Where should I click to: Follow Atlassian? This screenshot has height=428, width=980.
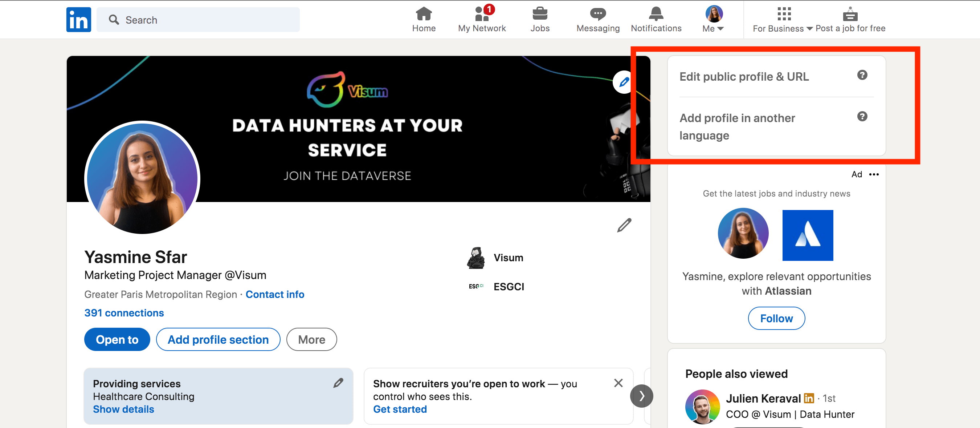[776, 318]
